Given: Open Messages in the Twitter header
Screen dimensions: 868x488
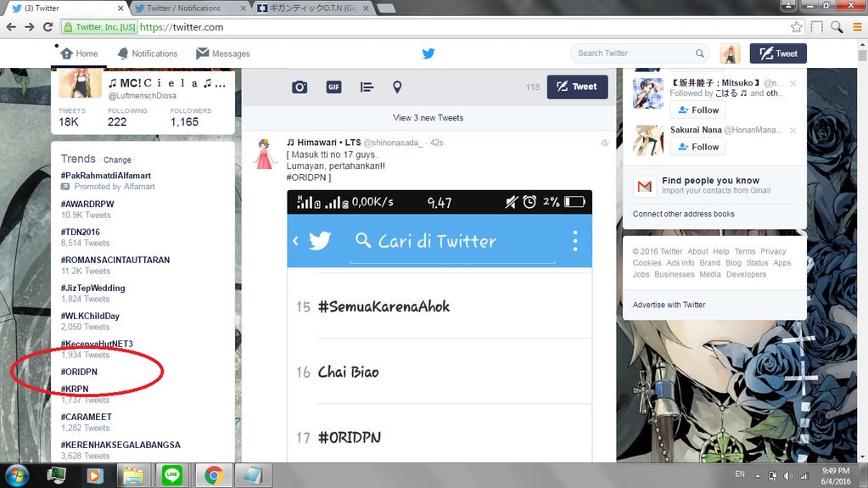Looking at the screenshot, I should 223,53.
